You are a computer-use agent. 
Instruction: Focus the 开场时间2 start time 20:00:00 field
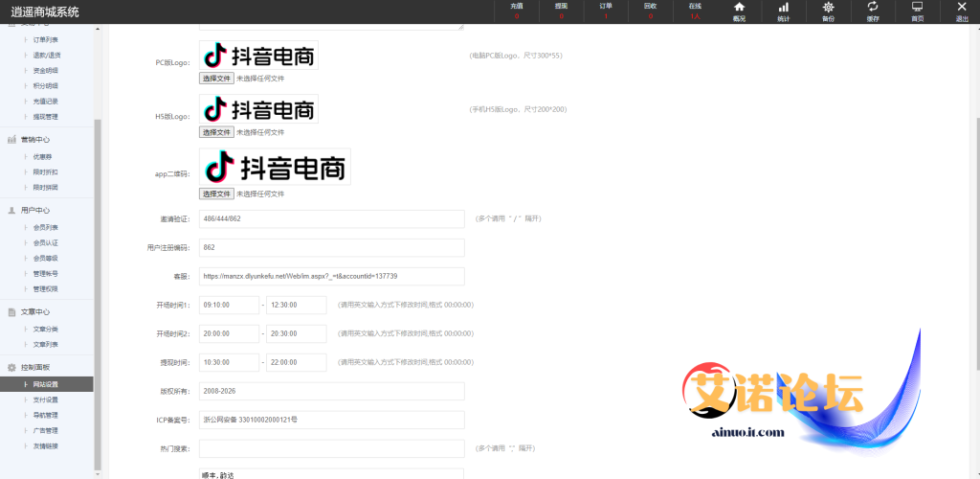click(230, 334)
